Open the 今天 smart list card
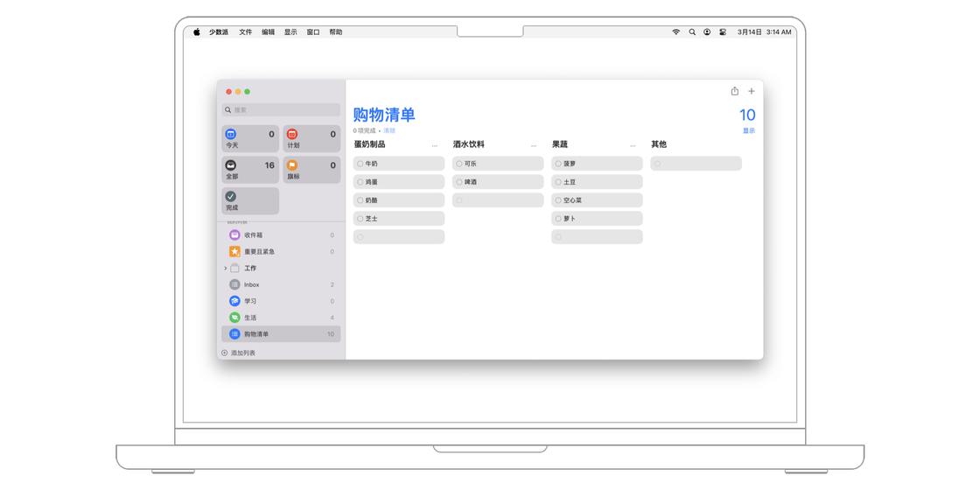 [250, 139]
